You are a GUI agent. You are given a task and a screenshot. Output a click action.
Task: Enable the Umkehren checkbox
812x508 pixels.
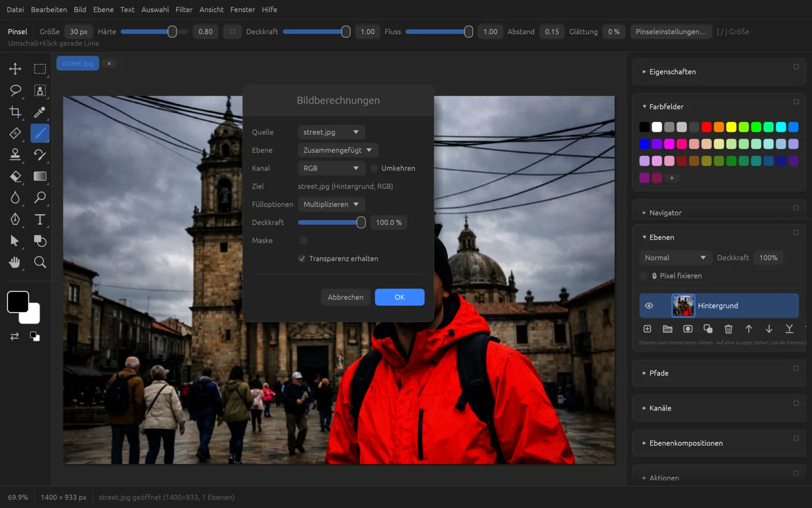tap(374, 168)
